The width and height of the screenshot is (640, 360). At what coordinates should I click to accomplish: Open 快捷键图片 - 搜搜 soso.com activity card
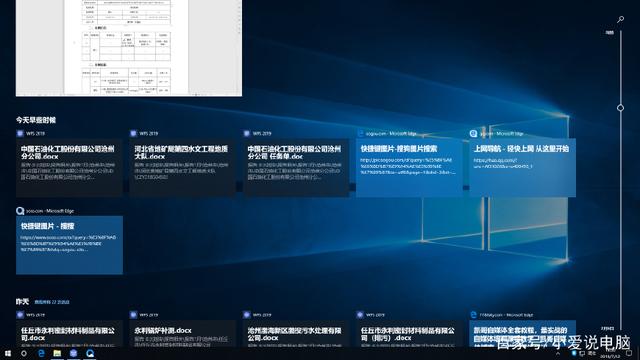coord(69,245)
